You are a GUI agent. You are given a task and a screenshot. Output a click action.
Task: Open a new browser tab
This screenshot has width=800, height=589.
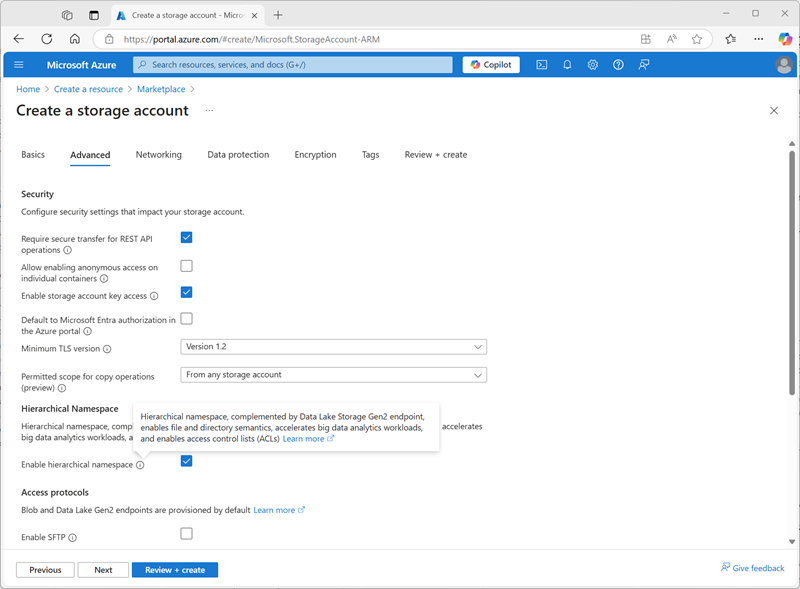click(278, 15)
